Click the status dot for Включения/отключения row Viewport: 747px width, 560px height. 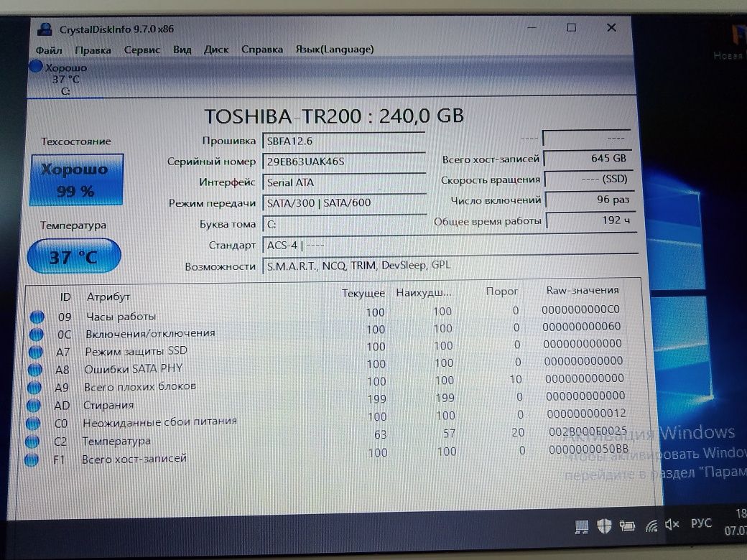click(36, 335)
